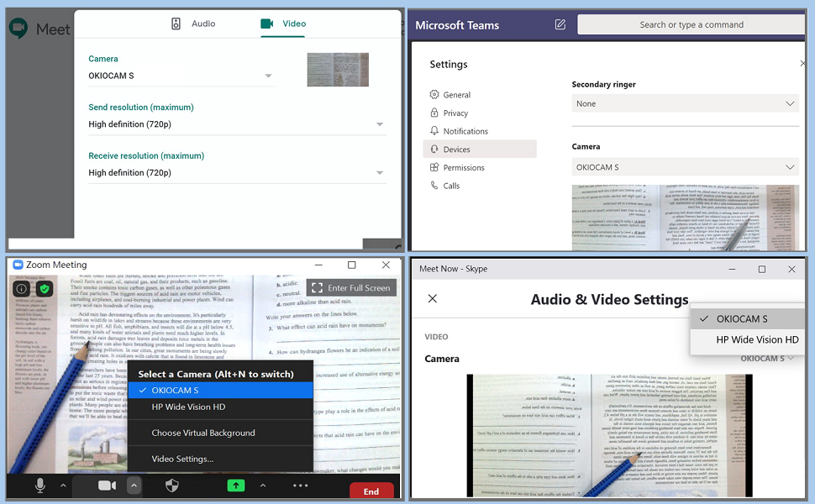Viewport: 815px width, 504px height.
Task: Click the new chat compose icon in Teams
Action: click(560, 24)
